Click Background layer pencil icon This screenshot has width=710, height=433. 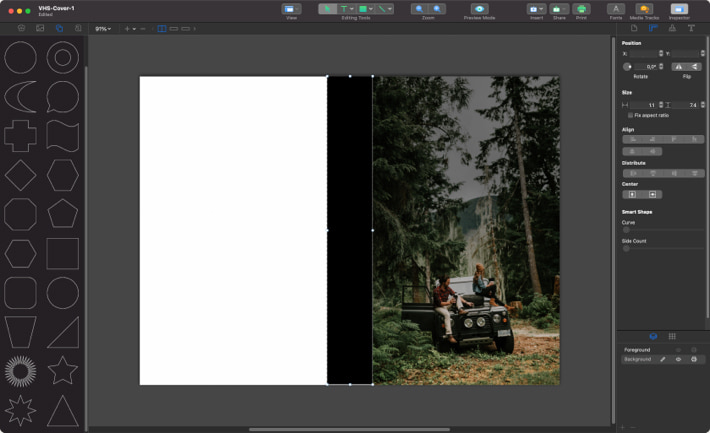tap(662, 359)
